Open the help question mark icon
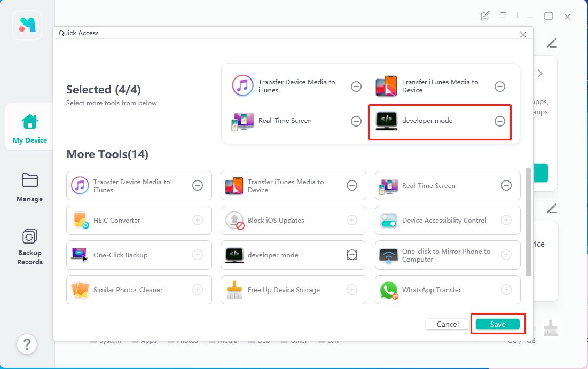Viewport: 588px width, 369px height. tap(27, 344)
